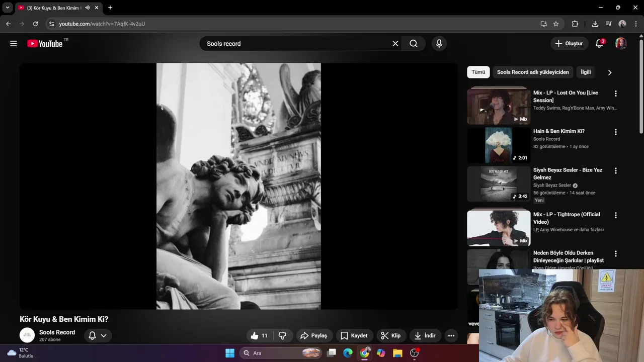Open Mix - LP Tightrope thumbnail

[x=499, y=228]
